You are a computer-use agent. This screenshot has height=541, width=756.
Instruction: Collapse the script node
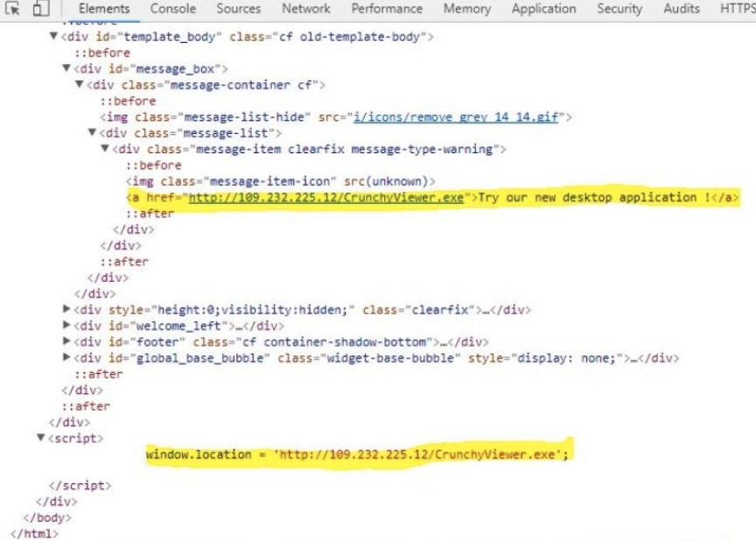click(41, 438)
